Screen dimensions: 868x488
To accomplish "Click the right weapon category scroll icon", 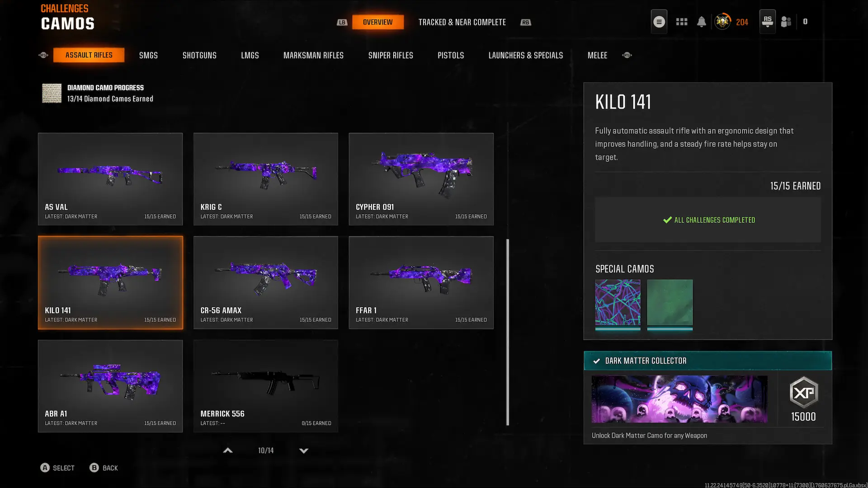I will [627, 55].
